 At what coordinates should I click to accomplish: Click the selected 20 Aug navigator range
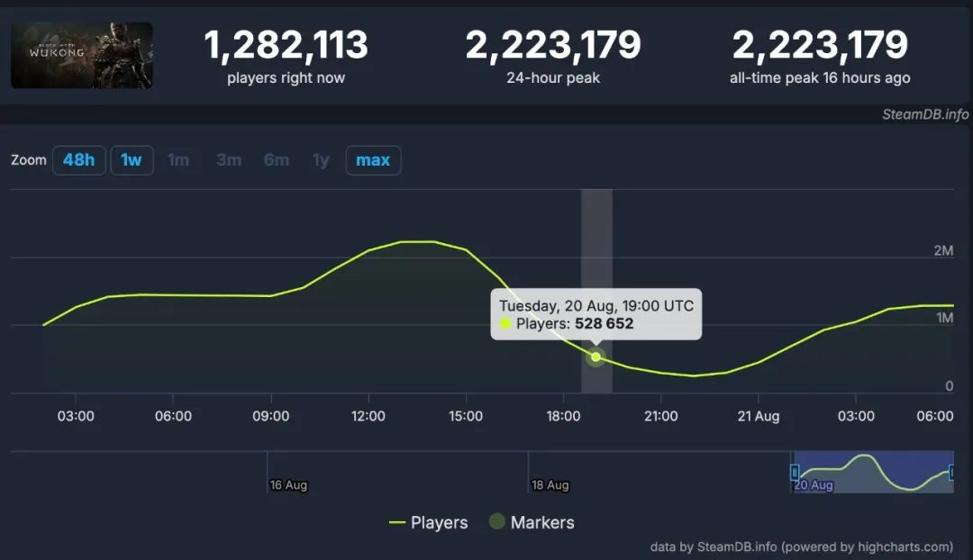(873, 472)
